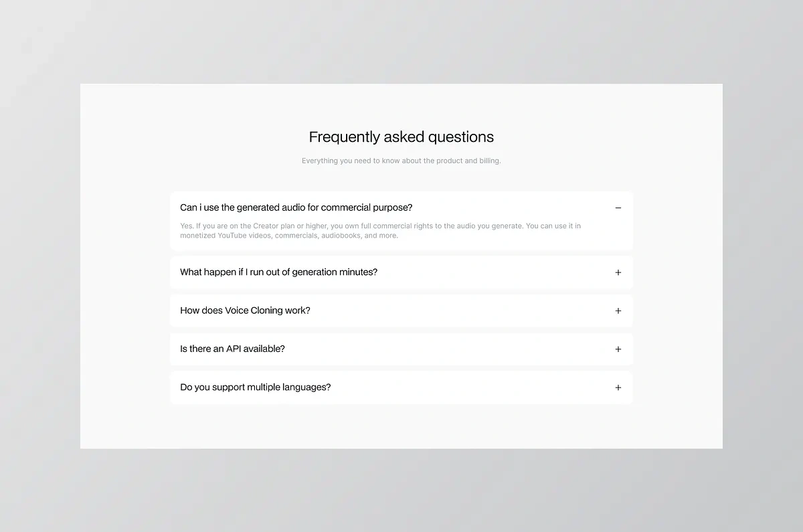
Task: Collapse the commercial purpose answer with minus icon
Action: coord(618,208)
